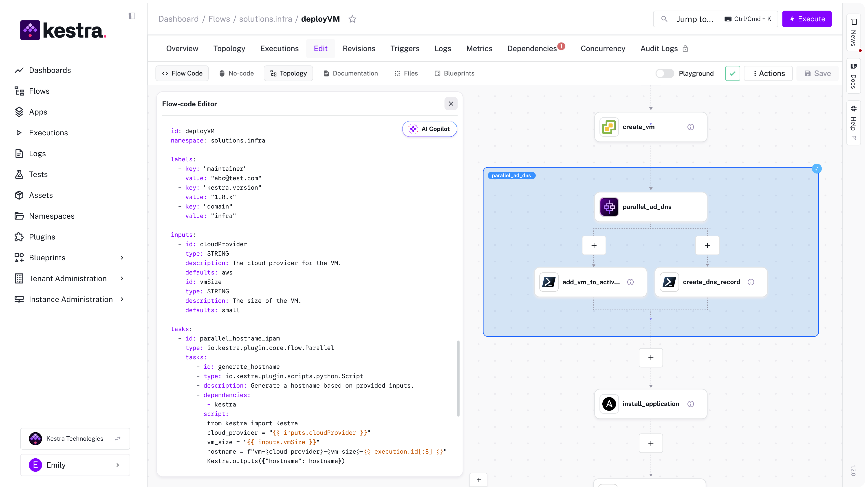
Task: Open the Dependencies tab
Action: [x=532, y=48]
